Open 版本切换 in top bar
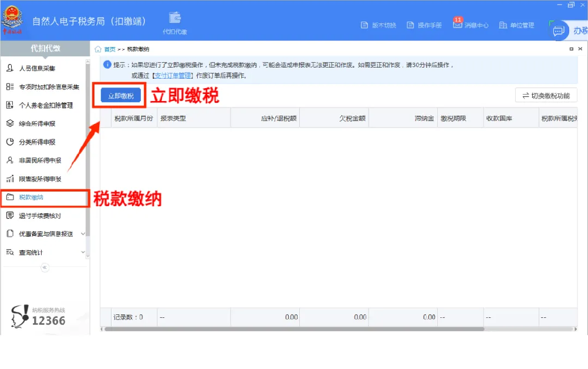The image size is (588, 369). point(379,25)
